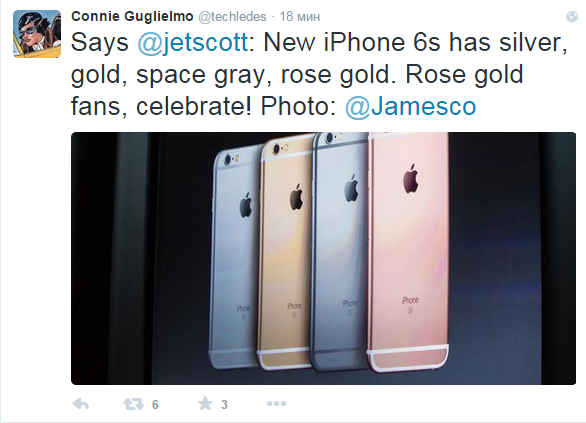Click the Apple logo on rose gold iPhone
Screen dimensions: 586x423
coord(410,179)
